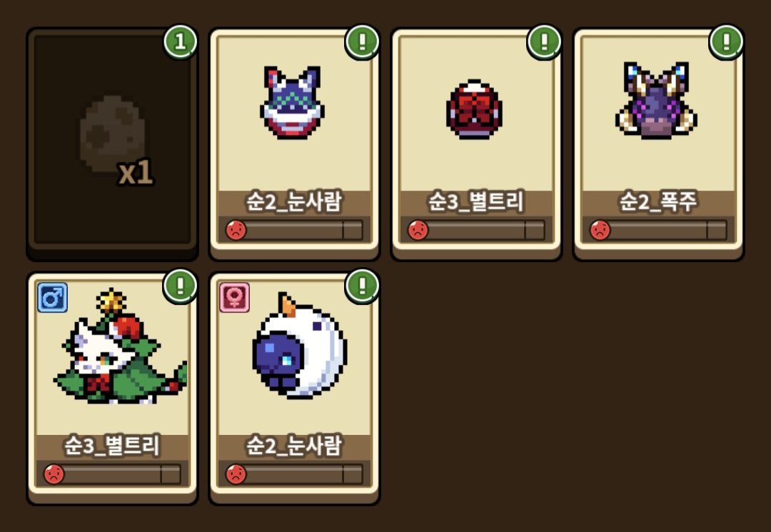The image size is (771, 532).
Task: Select the dark locked egg card
Action: 112,144
